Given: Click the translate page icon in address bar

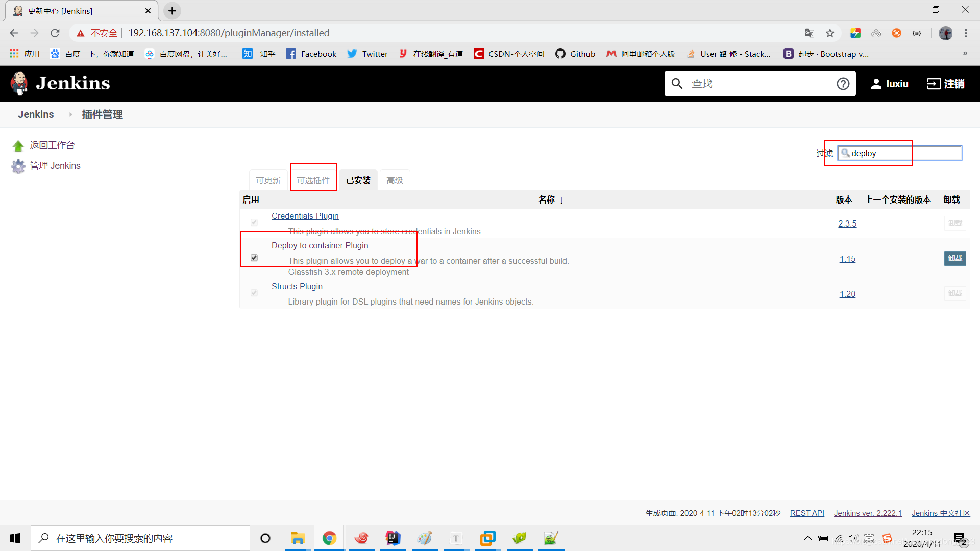Looking at the screenshot, I should 810,33.
